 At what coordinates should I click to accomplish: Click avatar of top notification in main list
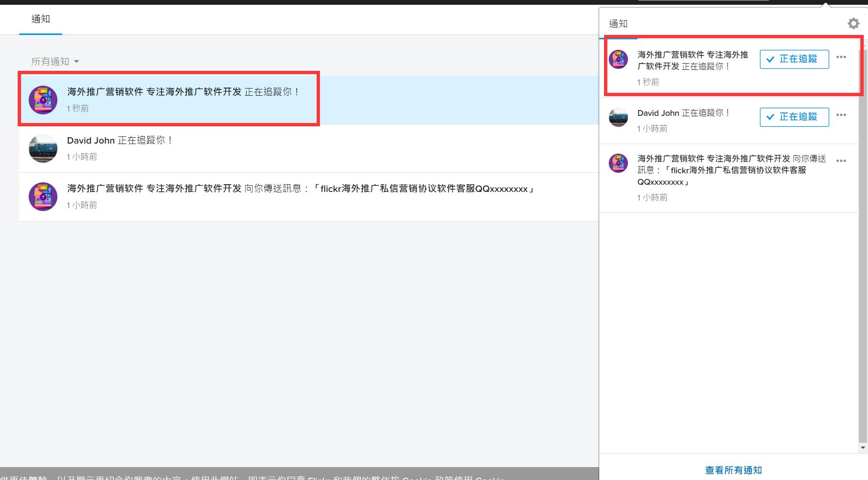43,100
